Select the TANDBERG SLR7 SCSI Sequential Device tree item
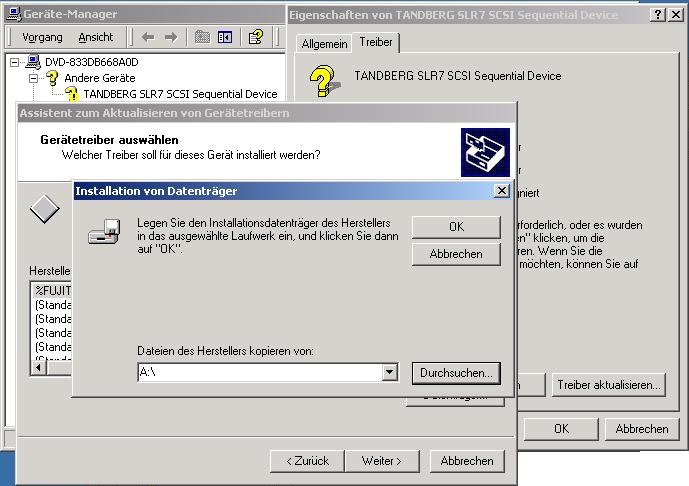The width and height of the screenshot is (689, 486). pos(180,94)
